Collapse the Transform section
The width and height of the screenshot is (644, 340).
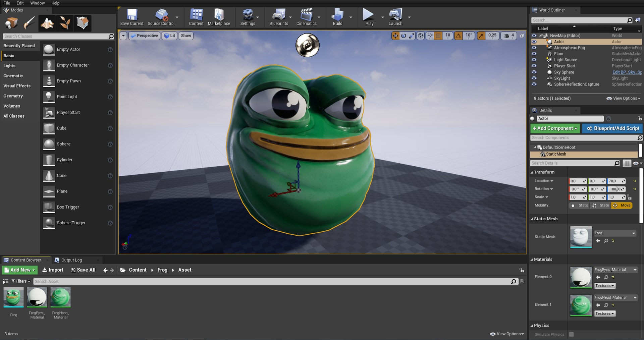(x=532, y=172)
